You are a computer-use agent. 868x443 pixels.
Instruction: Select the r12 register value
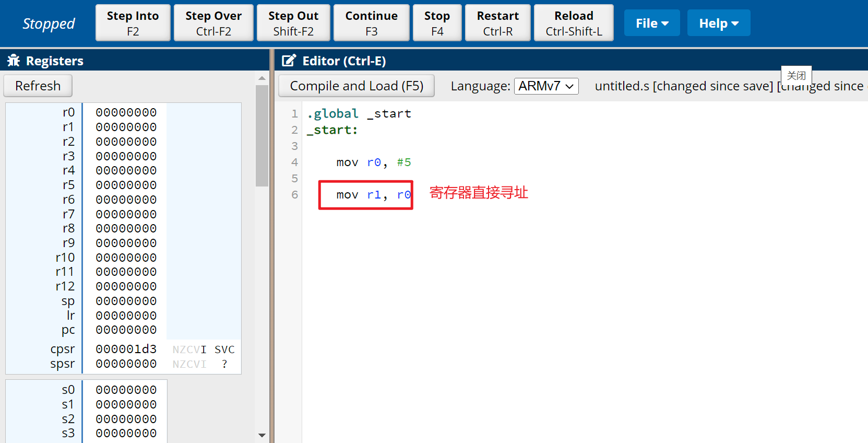(126, 286)
